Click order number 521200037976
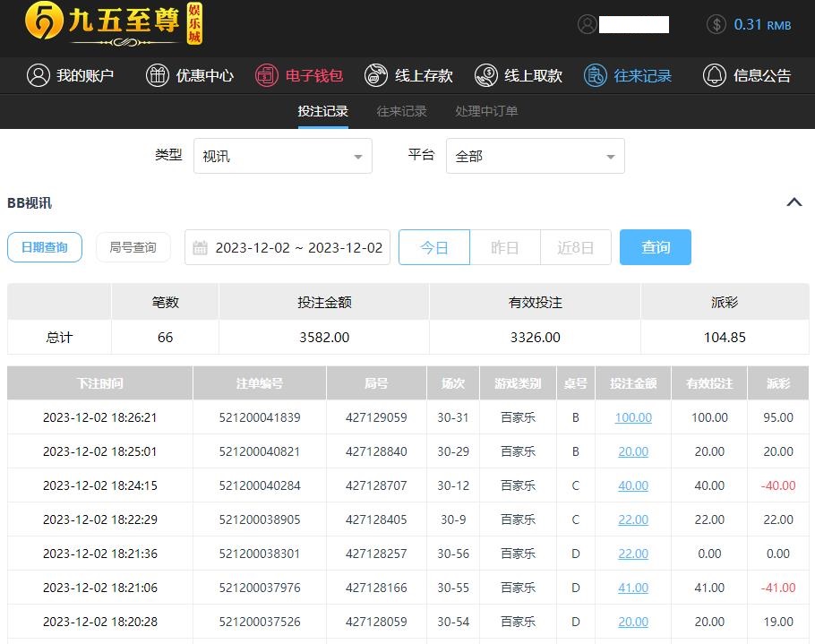This screenshot has height=644, width=815. [260, 588]
